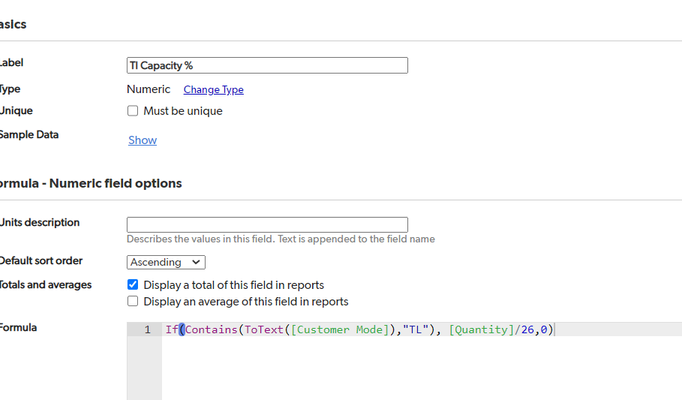The width and height of the screenshot is (682, 400).
Task: Click the "TL" string in the formula
Action: click(415, 330)
